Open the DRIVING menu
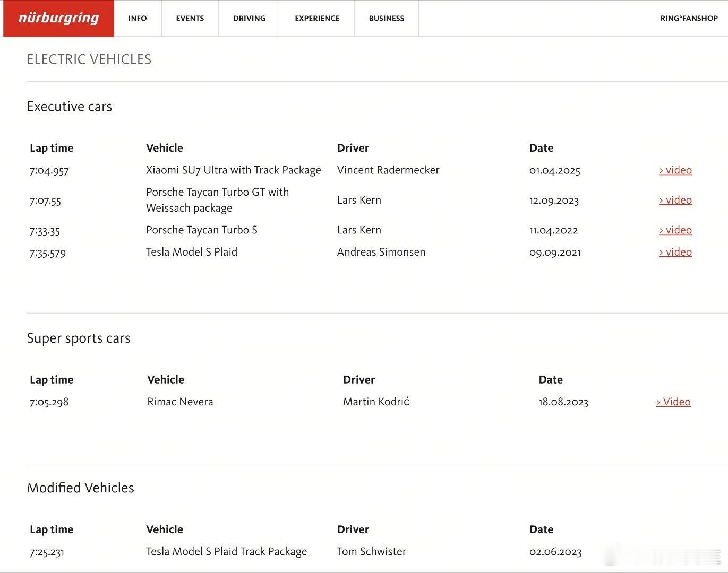The image size is (728, 573). coord(250,18)
